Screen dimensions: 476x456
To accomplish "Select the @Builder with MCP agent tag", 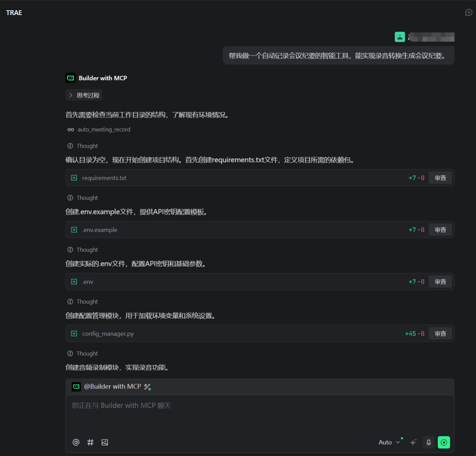I will [112, 387].
